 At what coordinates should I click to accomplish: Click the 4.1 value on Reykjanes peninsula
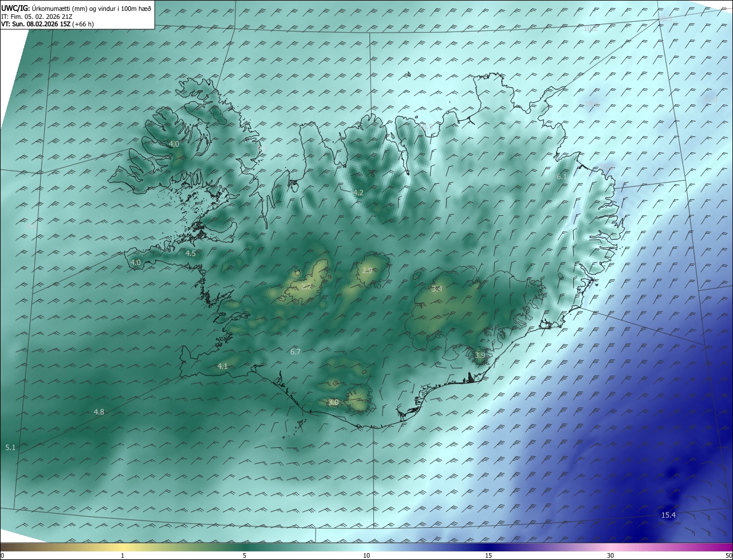pos(223,366)
